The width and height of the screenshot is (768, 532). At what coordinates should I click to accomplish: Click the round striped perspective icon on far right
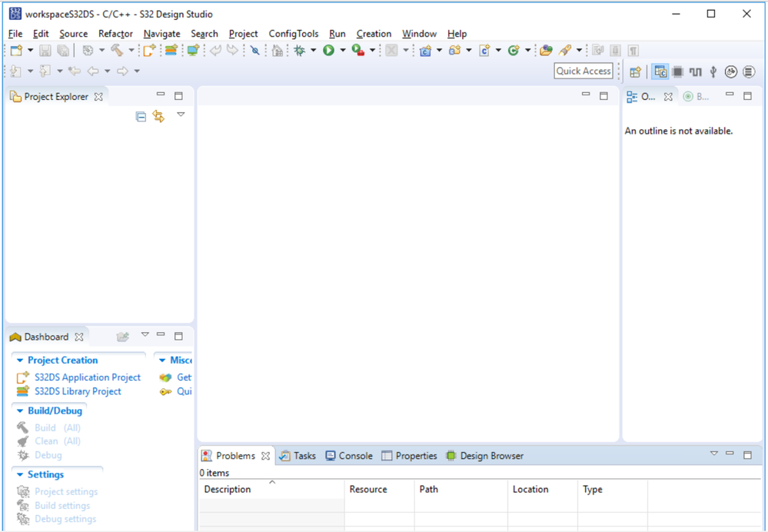point(749,72)
